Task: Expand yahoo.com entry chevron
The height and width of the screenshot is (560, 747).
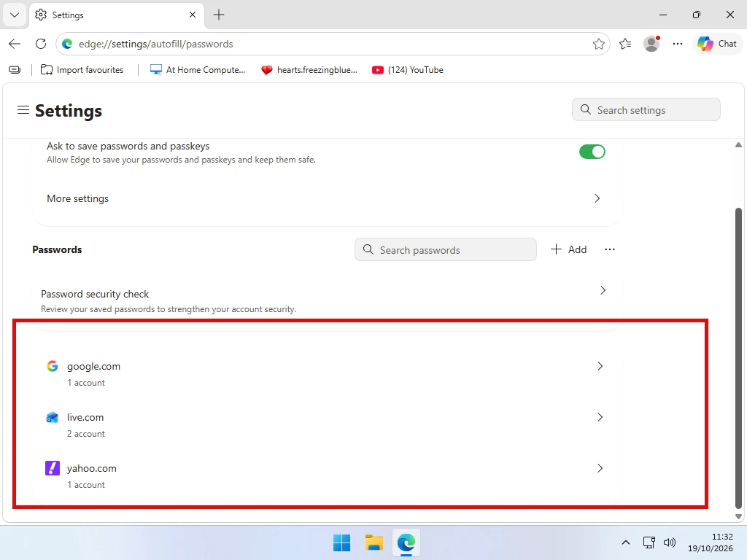Action: (x=600, y=468)
